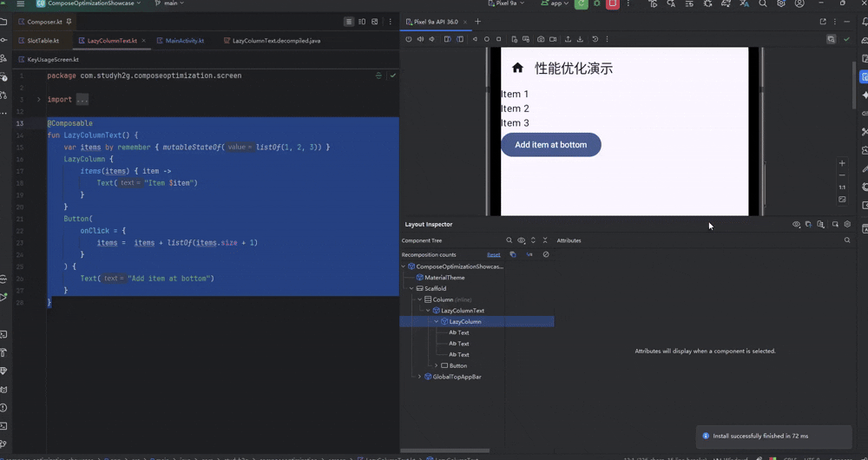Screen dimensions: 868x460
Task: Collapse all nodes in Component Tree
Action: point(545,240)
